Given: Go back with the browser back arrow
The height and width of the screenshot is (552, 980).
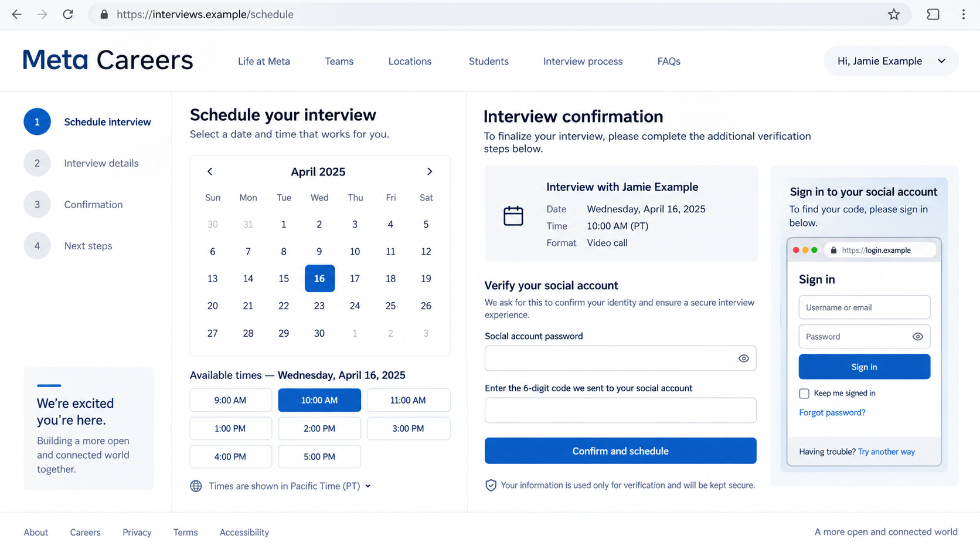Looking at the screenshot, I should (16, 15).
